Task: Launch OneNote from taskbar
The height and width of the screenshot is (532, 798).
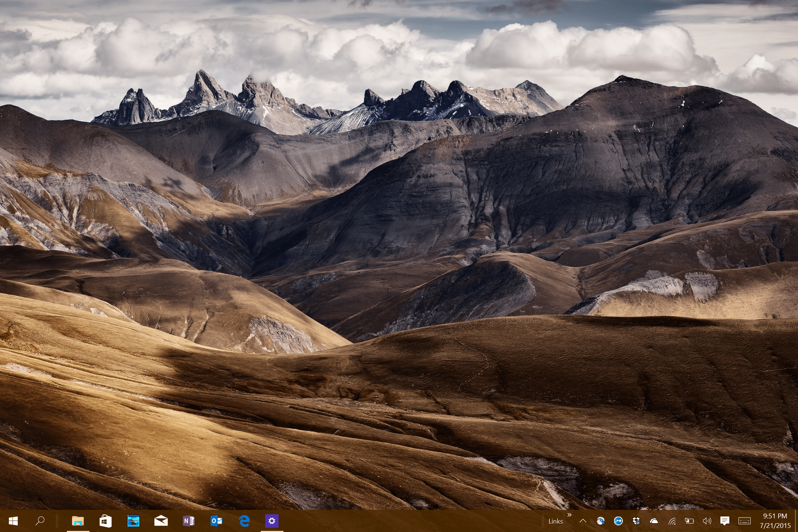Action: (189, 521)
